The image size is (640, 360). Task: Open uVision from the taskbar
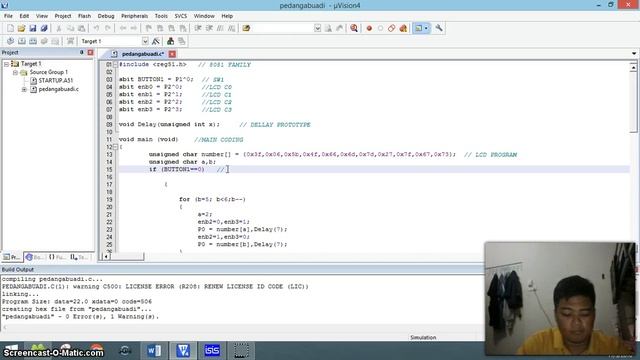point(183,350)
